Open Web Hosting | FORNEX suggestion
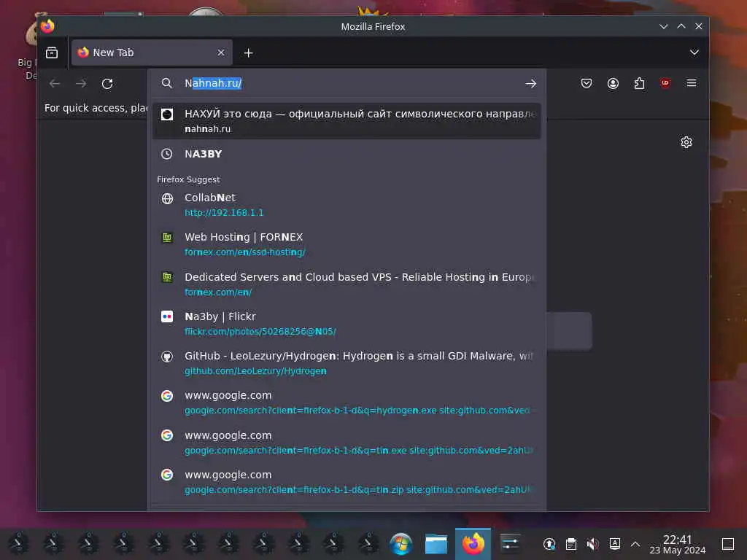The image size is (747, 560). click(347, 244)
